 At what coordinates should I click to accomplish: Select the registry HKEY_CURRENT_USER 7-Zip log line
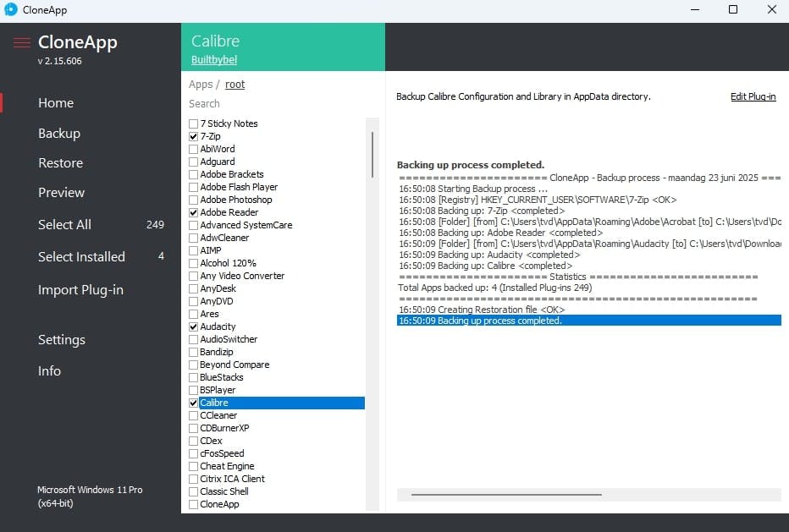pos(588,200)
